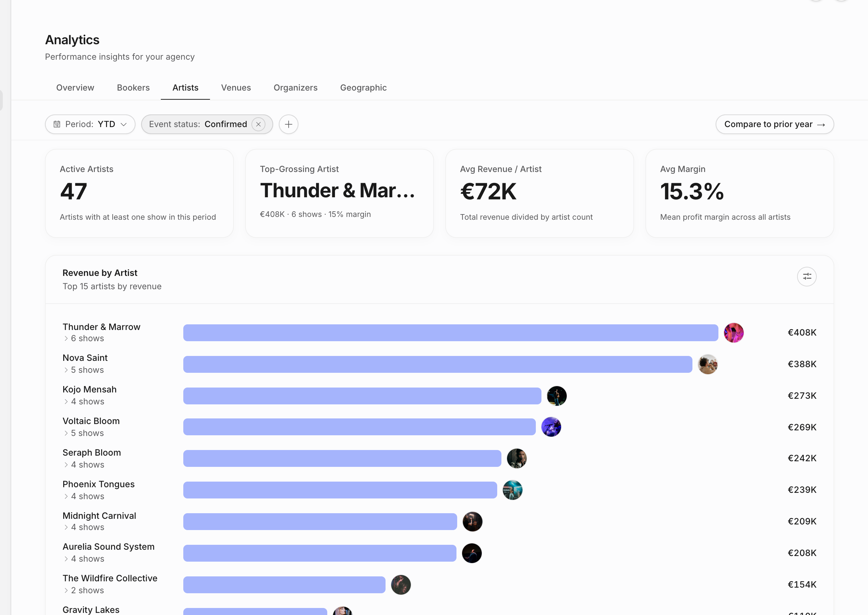The width and height of the screenshot is (868, 615).
Task: Click the Avg Margin 15.3% card
Action: click(x=739, y=193)
